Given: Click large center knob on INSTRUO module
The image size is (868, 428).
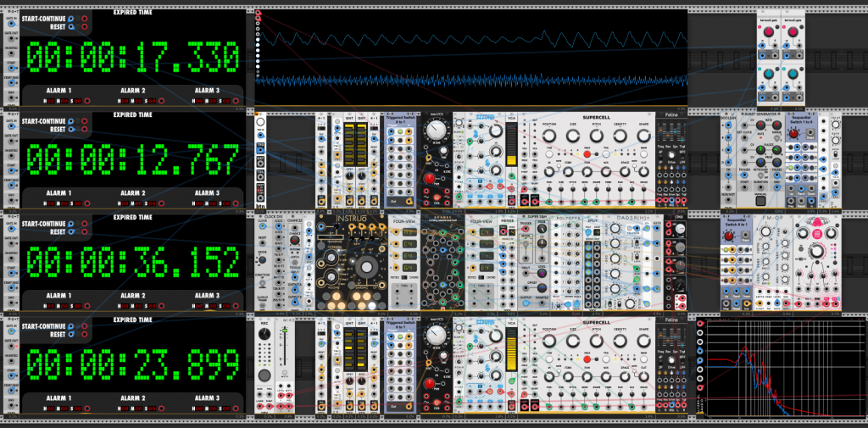Looking at the screenshot, I should coord(364,268).
